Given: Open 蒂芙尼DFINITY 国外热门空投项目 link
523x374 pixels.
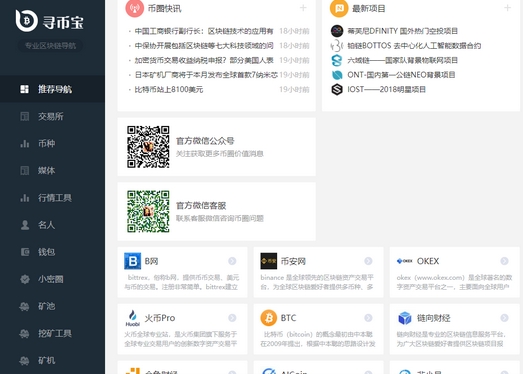Looking at the screenshot, I should point(402,31).
